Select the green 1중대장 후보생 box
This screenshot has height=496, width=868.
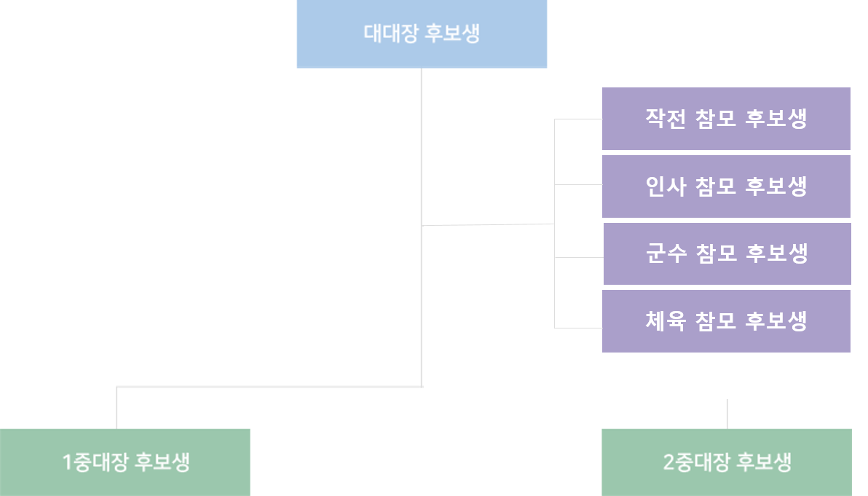click(x=125, y=462)
